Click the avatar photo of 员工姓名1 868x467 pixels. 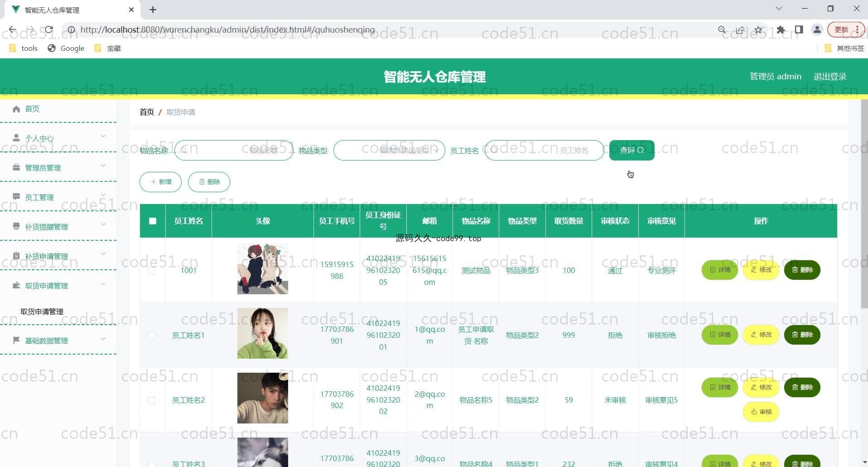(263, 333)
